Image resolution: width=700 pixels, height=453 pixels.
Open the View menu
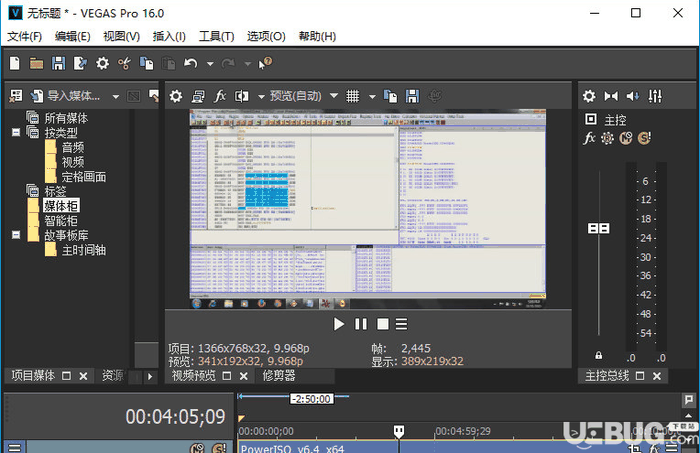[121, 36]
